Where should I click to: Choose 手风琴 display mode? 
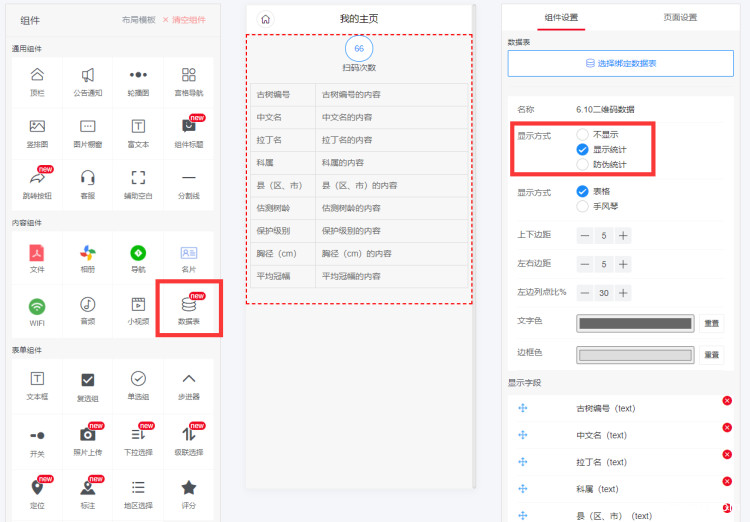(582, 206)
